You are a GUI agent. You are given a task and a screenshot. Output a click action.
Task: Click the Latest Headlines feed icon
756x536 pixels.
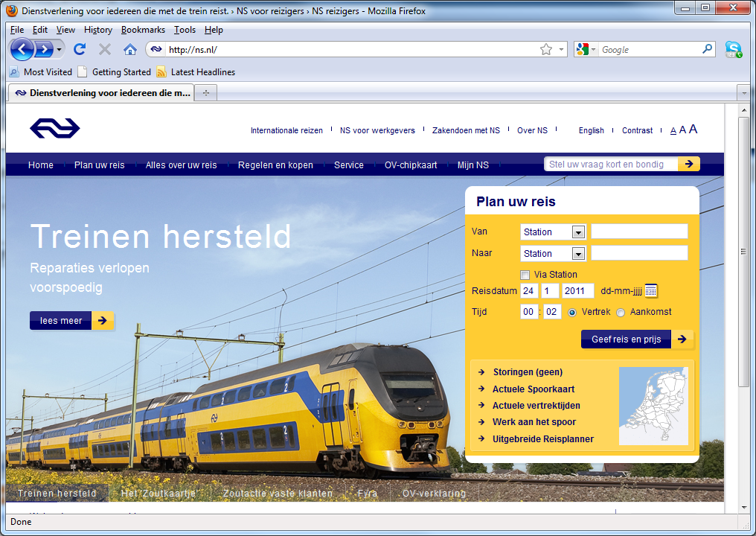coord(159,72)
